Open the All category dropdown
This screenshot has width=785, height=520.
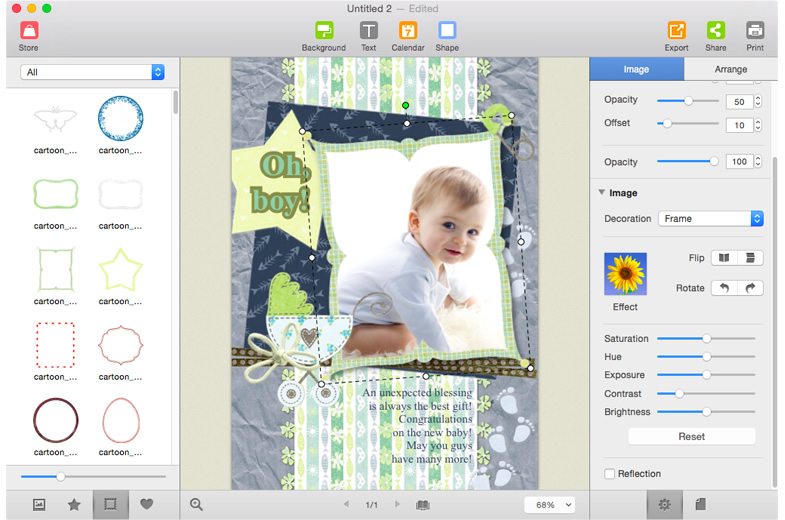92,72
